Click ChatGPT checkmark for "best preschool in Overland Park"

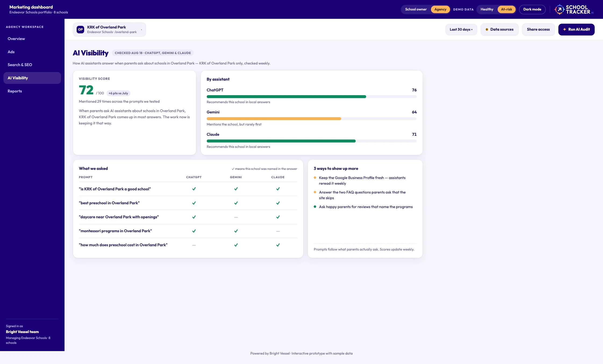point(194,203)
